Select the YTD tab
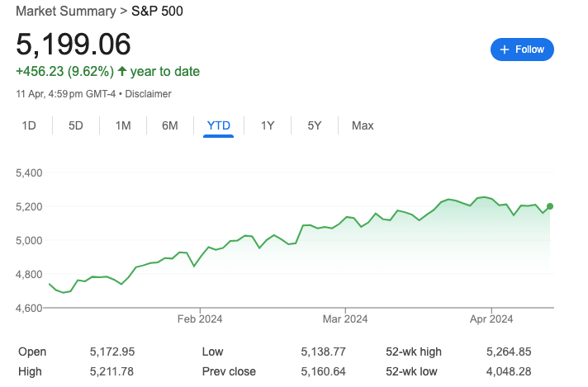This screenshot has height=387, width=588. pyautogui.click(x=219, y=125)
